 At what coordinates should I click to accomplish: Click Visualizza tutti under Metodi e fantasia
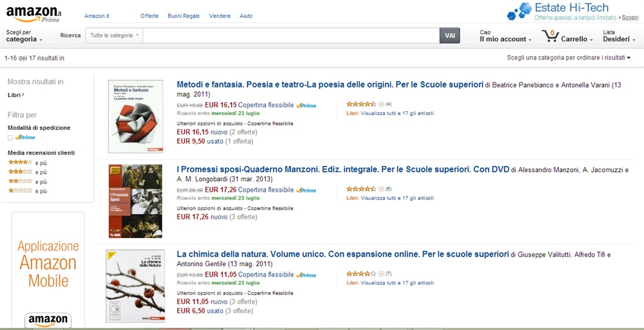(397, 113)
